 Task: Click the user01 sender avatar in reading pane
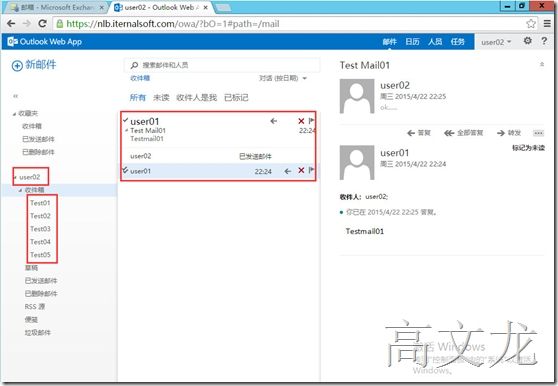coord(357,162)
